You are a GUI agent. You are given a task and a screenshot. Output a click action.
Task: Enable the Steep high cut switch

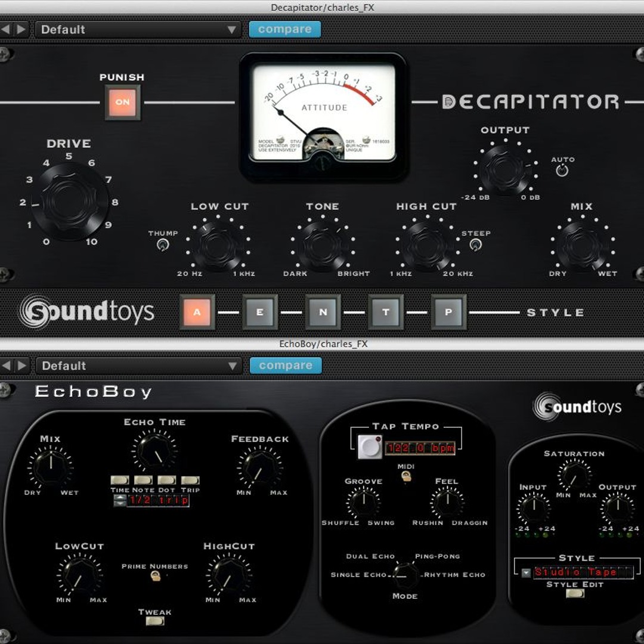[475, 244]
